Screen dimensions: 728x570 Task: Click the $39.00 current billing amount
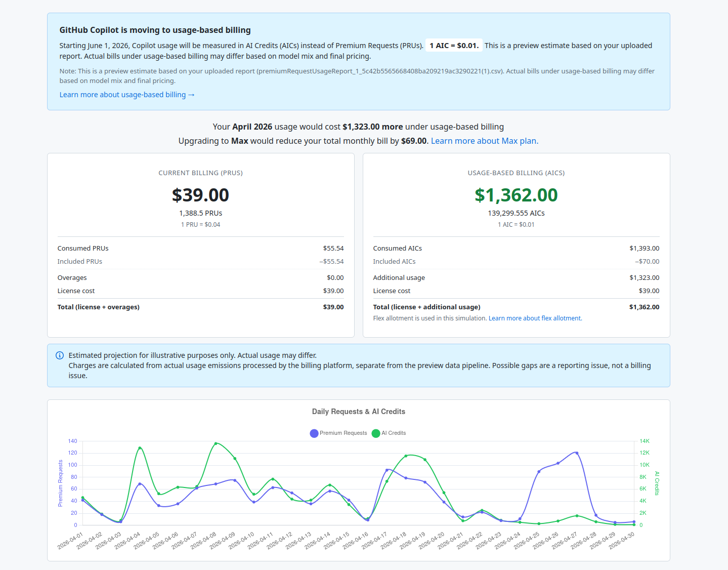[200, 195]
